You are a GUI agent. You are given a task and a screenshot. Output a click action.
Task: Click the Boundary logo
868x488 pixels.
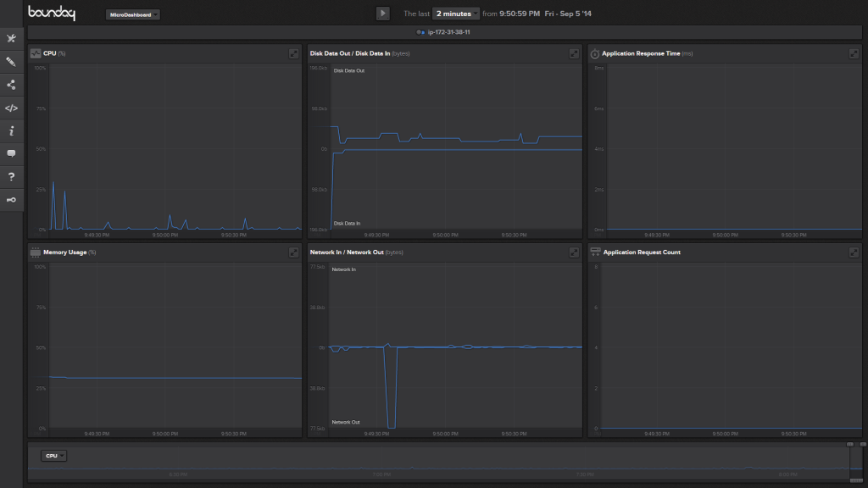tap(52, 13)
